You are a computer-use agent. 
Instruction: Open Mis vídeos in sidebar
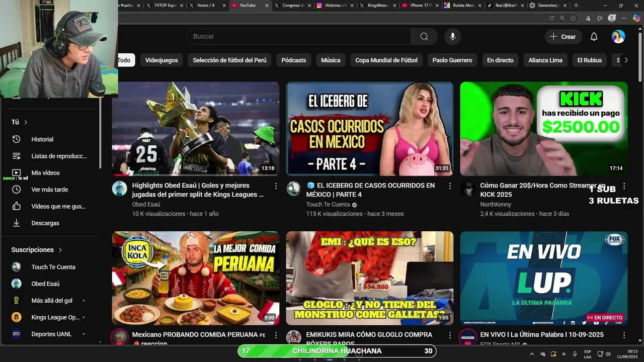pos(50,172)
